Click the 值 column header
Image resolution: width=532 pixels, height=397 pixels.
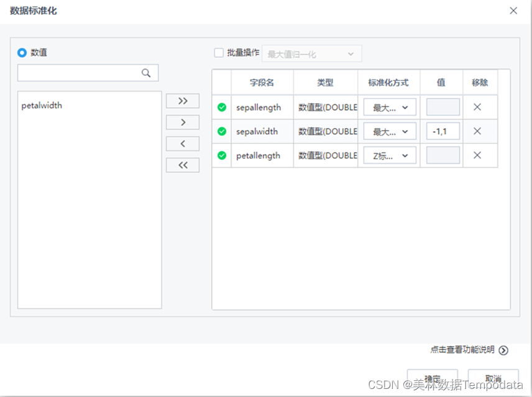(441, 83)
